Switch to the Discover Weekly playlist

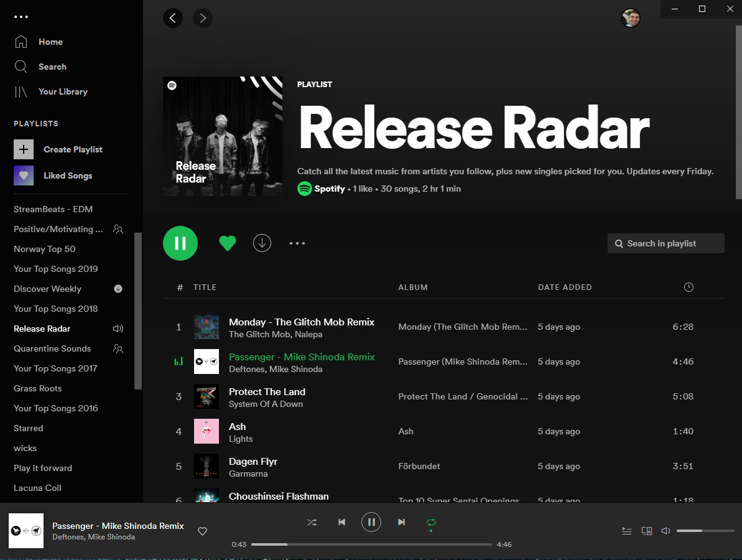tap(47, 289)
